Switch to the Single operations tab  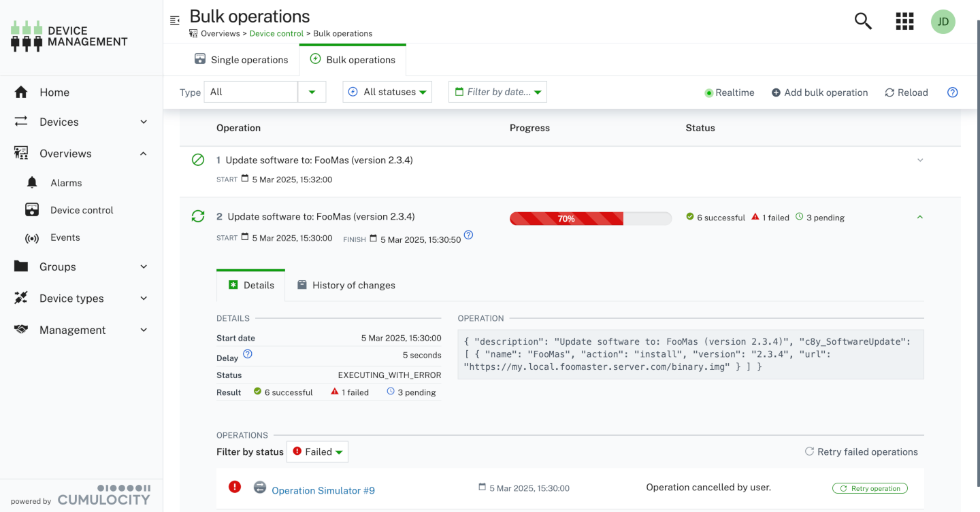(242, 59)
